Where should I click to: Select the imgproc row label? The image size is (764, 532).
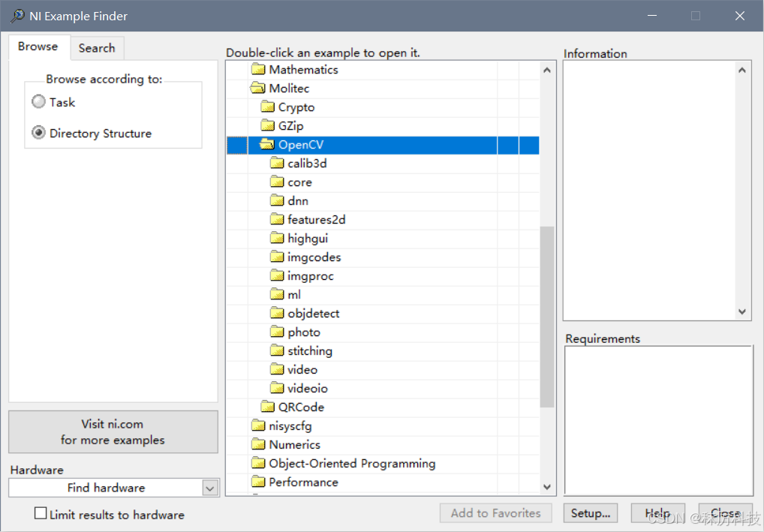(x=311, y=275)
